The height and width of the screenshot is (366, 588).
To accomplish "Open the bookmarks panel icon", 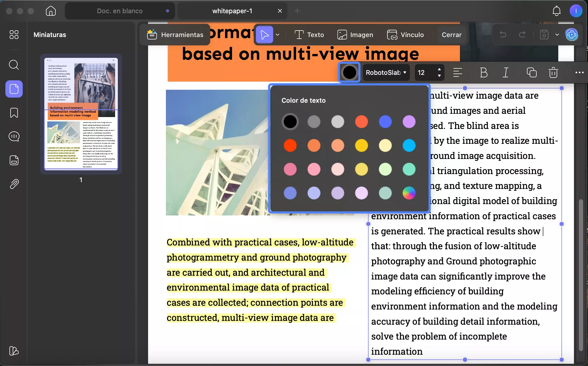I will click(14, 113).
